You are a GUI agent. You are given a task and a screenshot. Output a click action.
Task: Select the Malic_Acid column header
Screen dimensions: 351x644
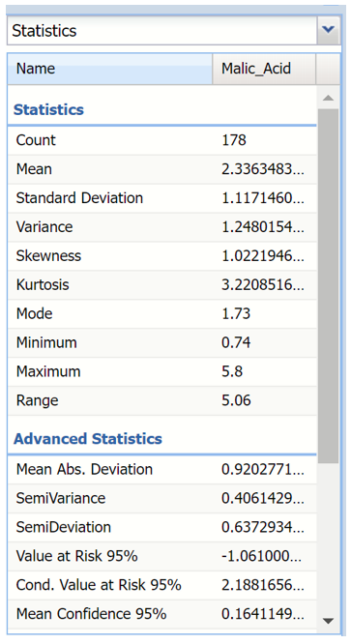click(x=264, y=69)
